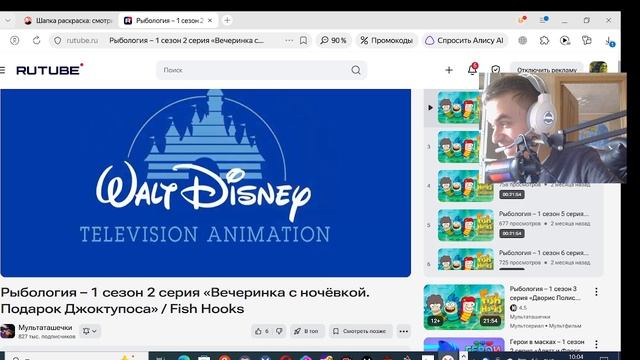
Task: Open Промокоды button in the toolbar
Action: pos(387,40)
